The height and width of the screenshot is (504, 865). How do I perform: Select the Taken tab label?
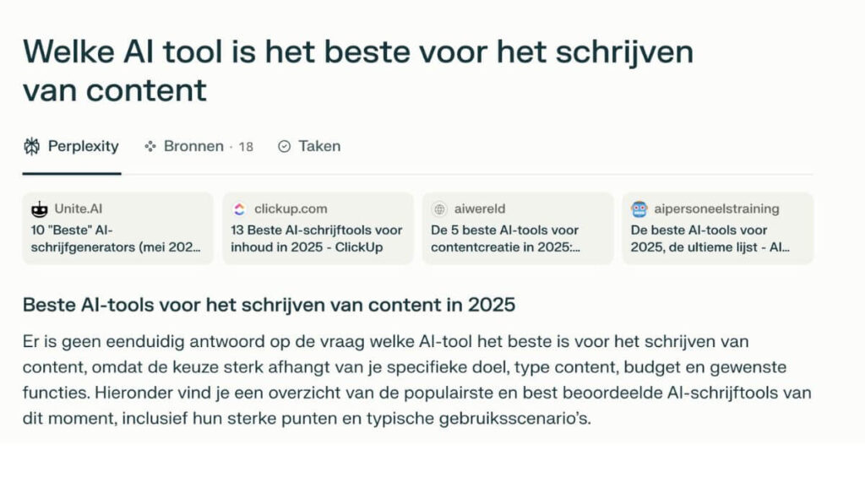[x=319, y=146]
